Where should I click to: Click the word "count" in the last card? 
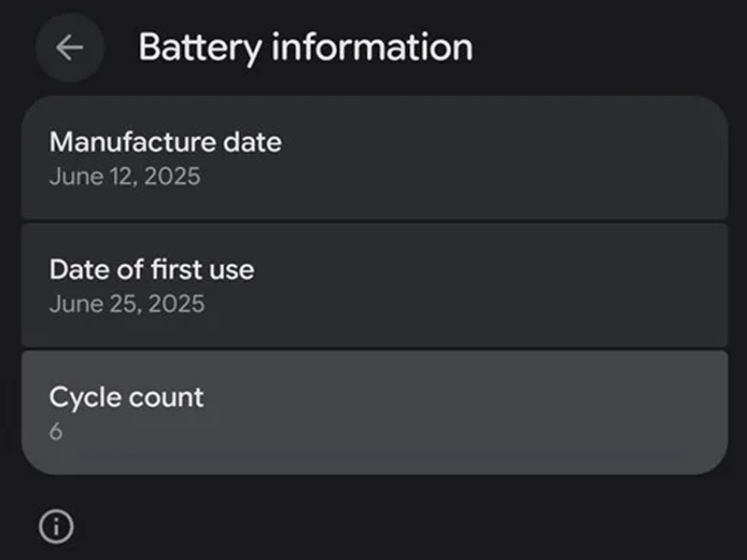pos(168,398)
